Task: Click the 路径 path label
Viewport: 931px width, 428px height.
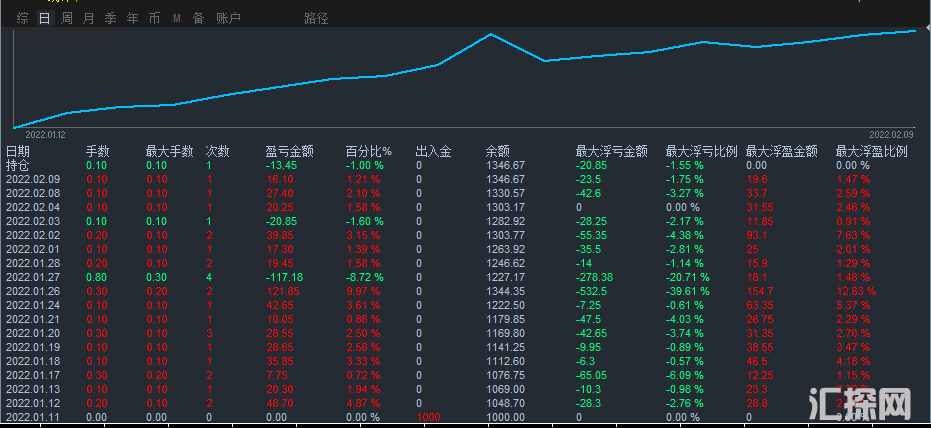Action: tap(316, 18)
